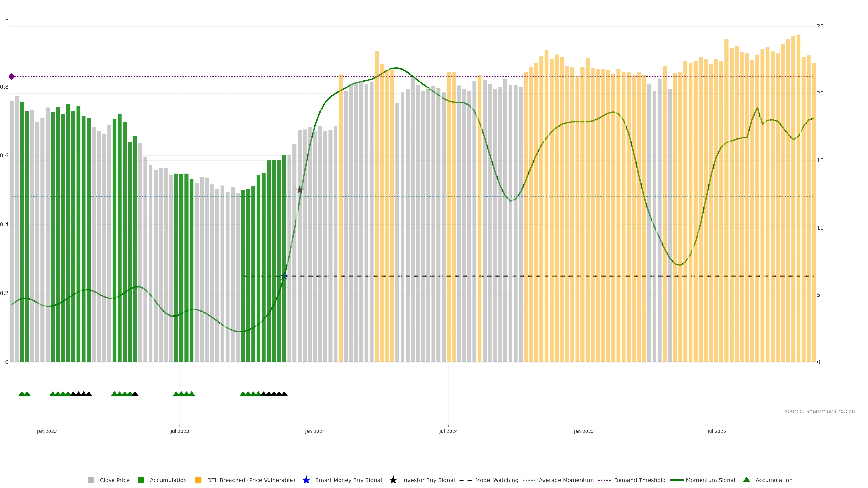Viewport: 868px width, 488px height.
Task: Click the Jan 2025 axis label
Action: [x=584, y=431]
